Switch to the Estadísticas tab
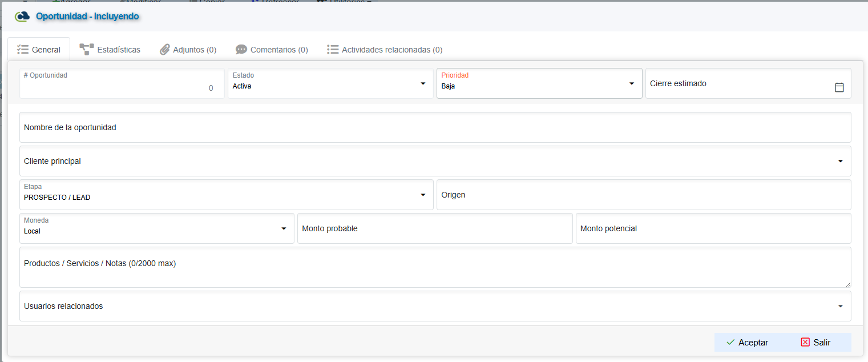 click(118, 50)
